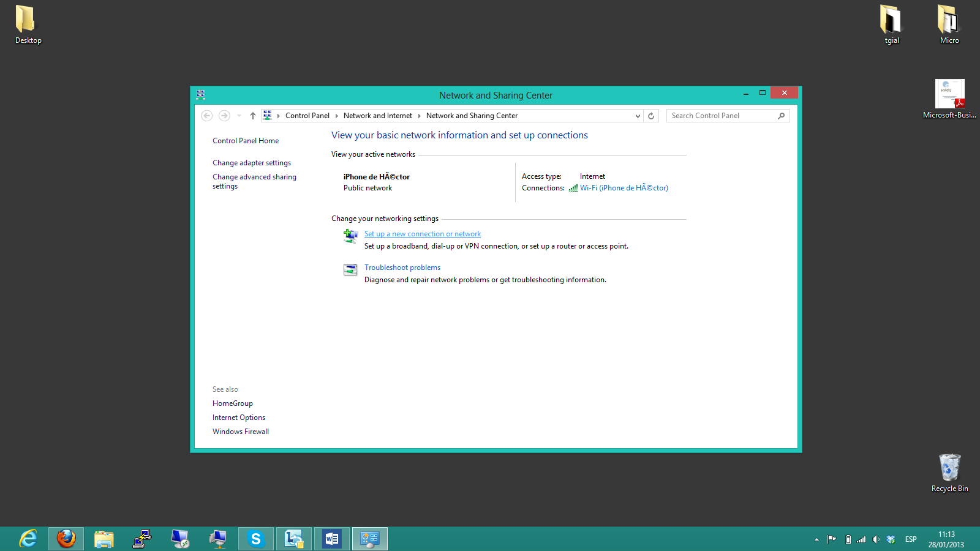Open Skype from the taskbar
Screen dimensions: 980x551
point(256,539)
